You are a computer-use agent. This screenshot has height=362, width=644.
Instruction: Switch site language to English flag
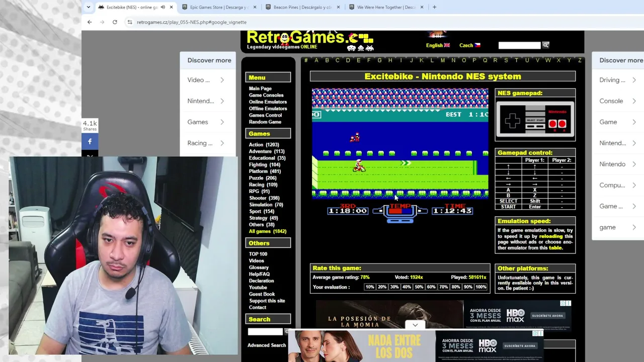[x=438, y=45]
